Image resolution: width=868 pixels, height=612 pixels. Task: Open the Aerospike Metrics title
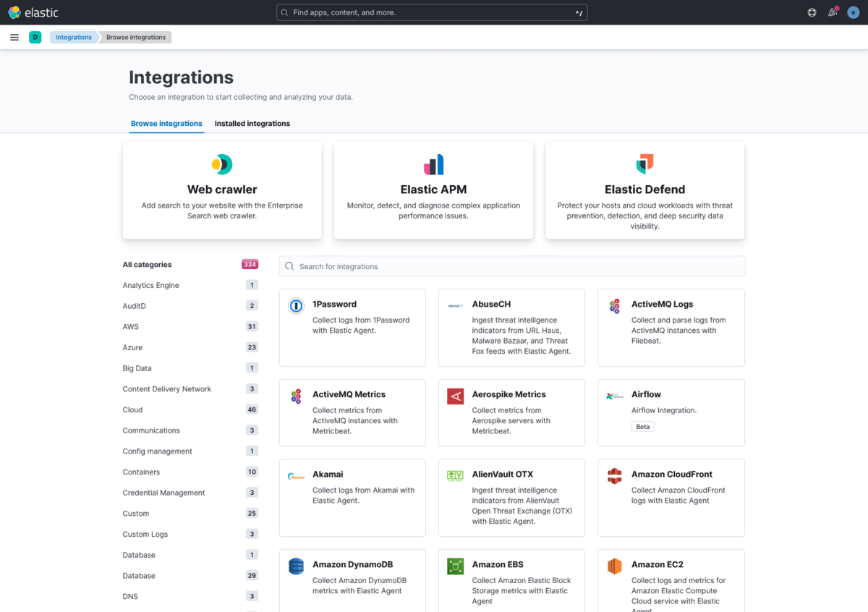509,395
